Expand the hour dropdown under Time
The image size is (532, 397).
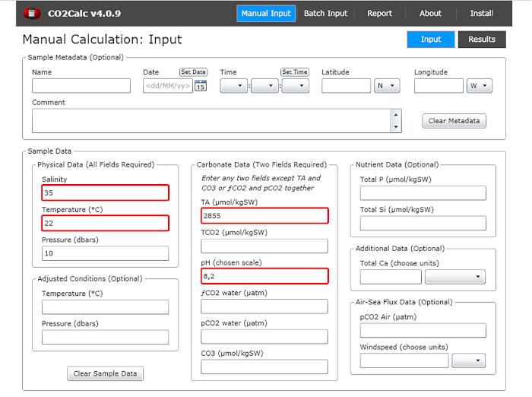coord(233,86)
